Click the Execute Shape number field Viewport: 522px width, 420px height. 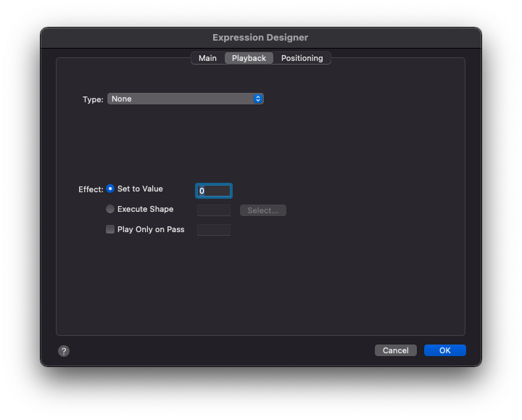pyautogui.click(x=214, y=210)
